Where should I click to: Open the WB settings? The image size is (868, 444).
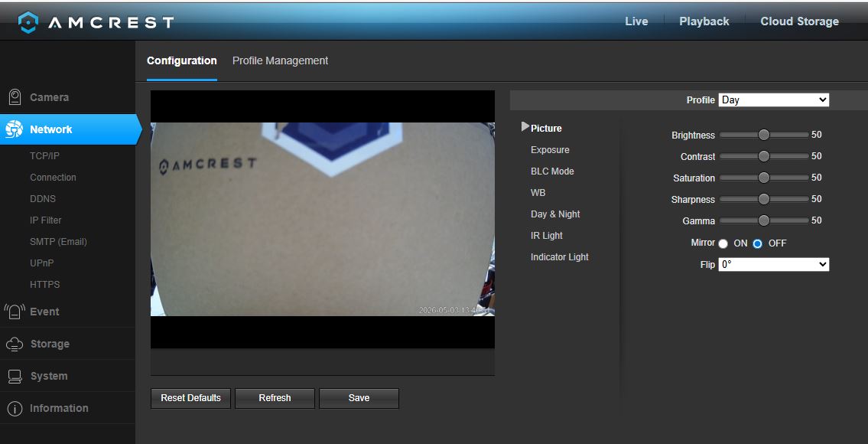538,193
